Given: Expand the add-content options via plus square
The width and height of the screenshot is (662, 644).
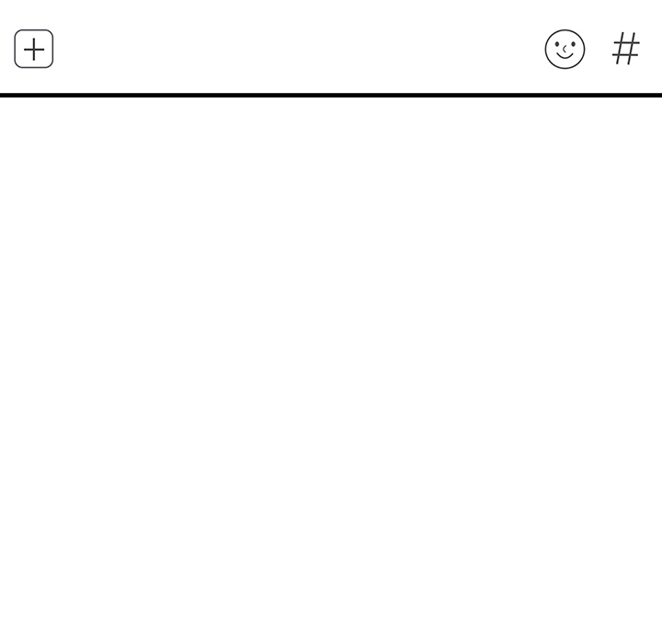Looking at the screenshot, I should point(34,49).
